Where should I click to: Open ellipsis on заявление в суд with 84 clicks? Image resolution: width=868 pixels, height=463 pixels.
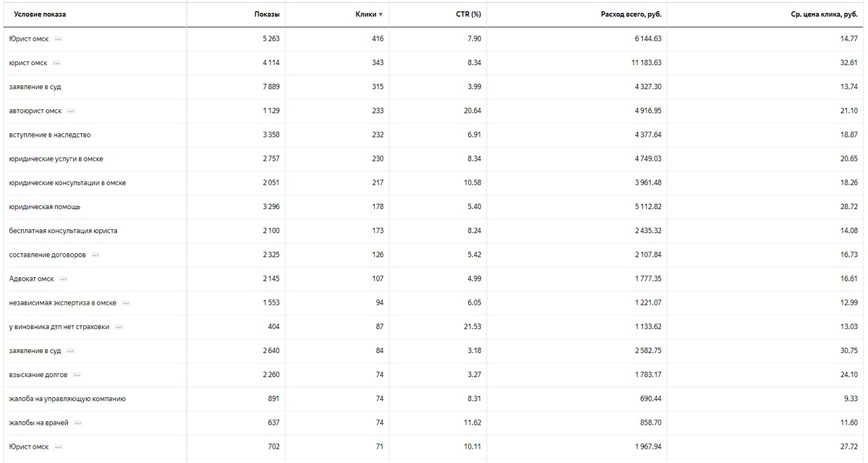(x=70, y=351)
